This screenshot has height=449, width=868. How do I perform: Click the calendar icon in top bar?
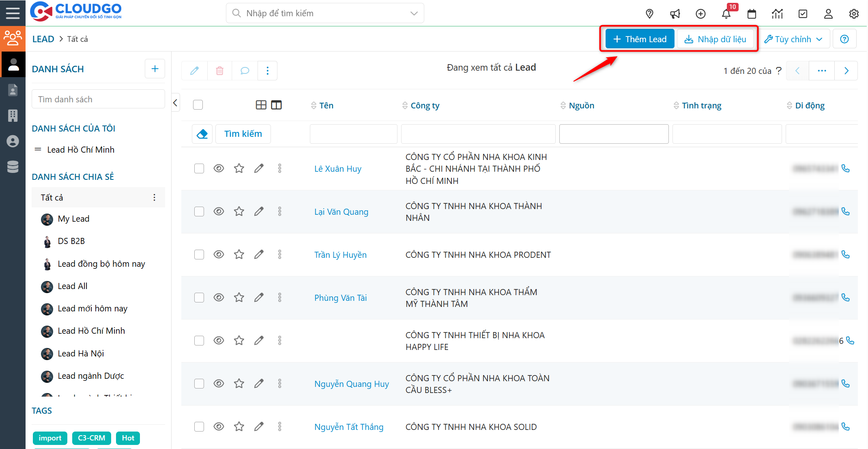752,14
